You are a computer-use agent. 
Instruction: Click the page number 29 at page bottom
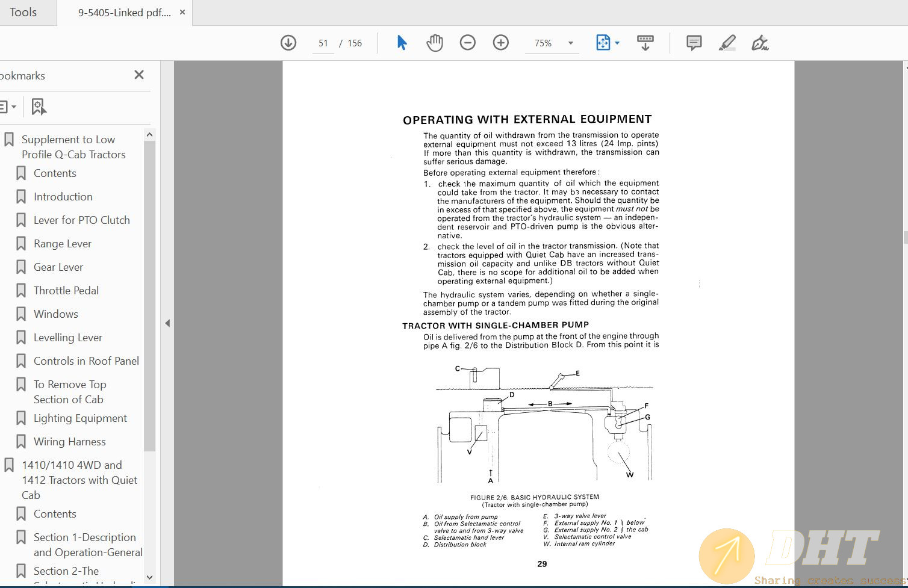(x=542, y=564)
